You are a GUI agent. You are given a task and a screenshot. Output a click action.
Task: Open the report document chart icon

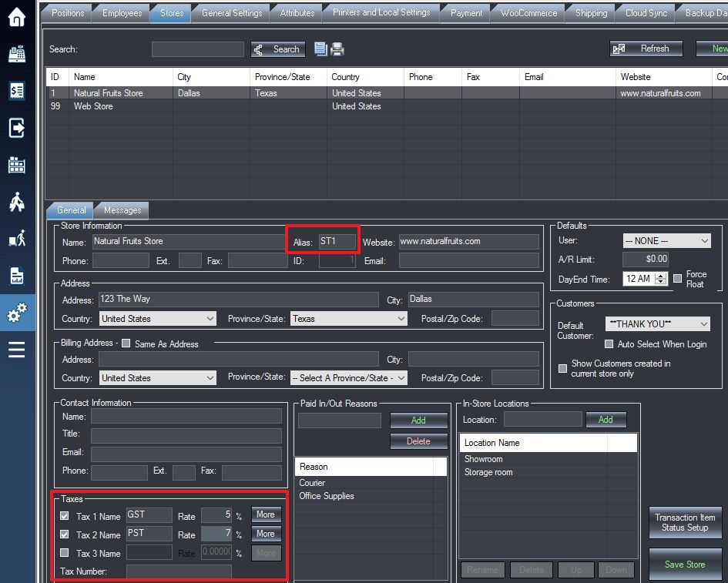(x=17, y=276)
